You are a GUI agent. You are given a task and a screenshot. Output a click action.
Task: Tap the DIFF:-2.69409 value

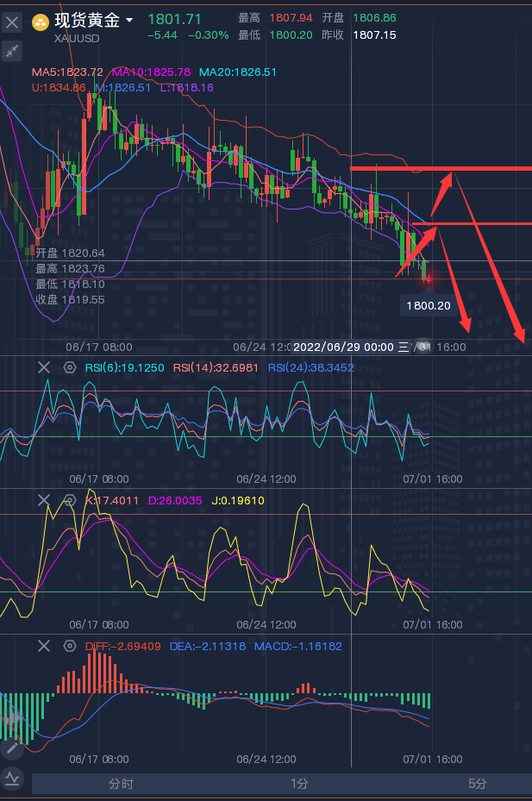tap(123, 646)
